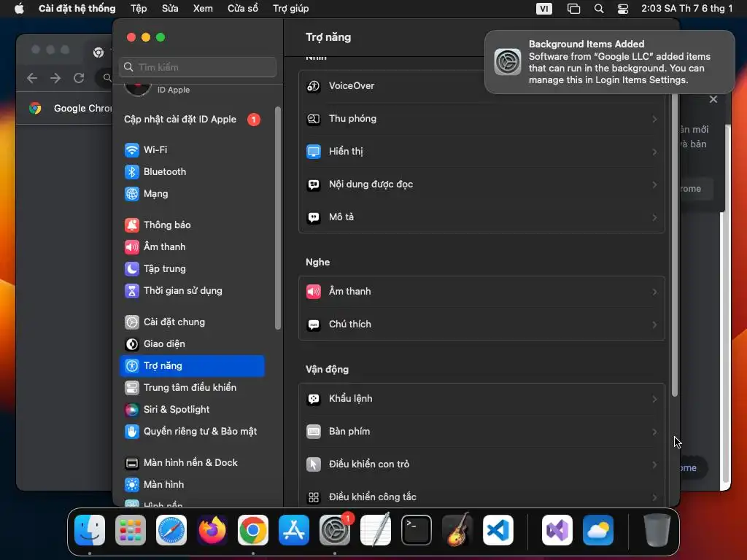747x560 pixels.
Task: Open Visual Studio Code from the Dock
Action: [x=498, y=530]
